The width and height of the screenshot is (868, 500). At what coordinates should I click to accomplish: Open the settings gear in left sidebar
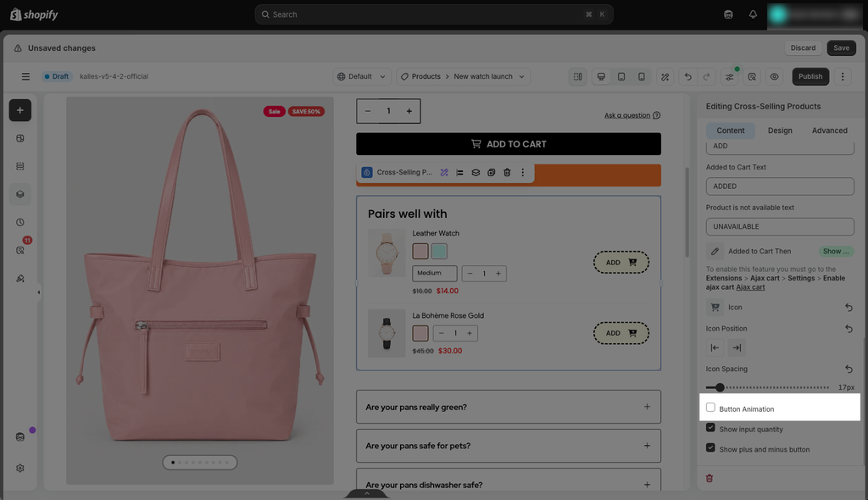click(20, 469)
